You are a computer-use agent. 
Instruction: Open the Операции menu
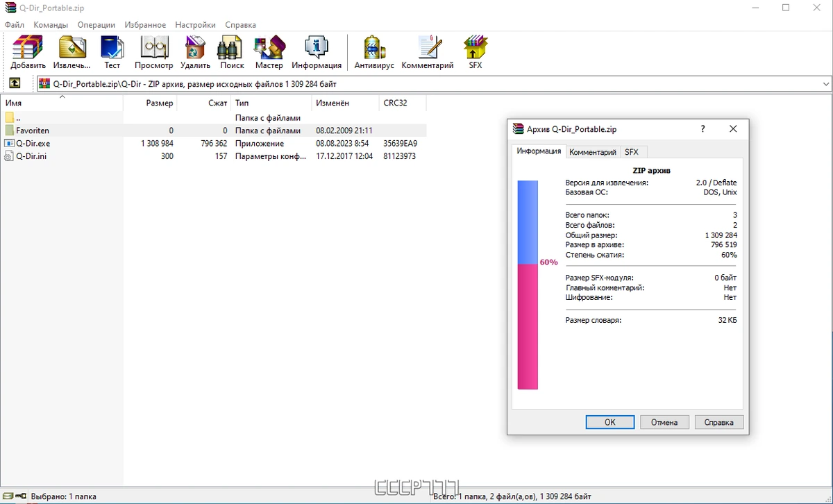(x=96, y=24)
